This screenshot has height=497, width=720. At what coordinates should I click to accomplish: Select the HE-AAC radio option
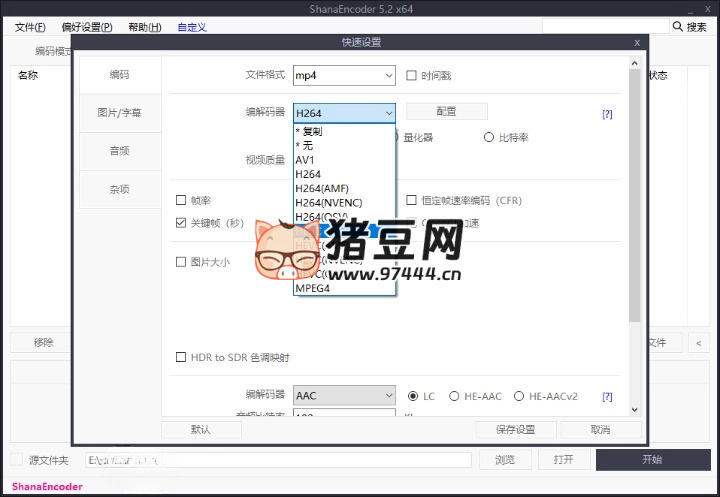pos(455,396)
